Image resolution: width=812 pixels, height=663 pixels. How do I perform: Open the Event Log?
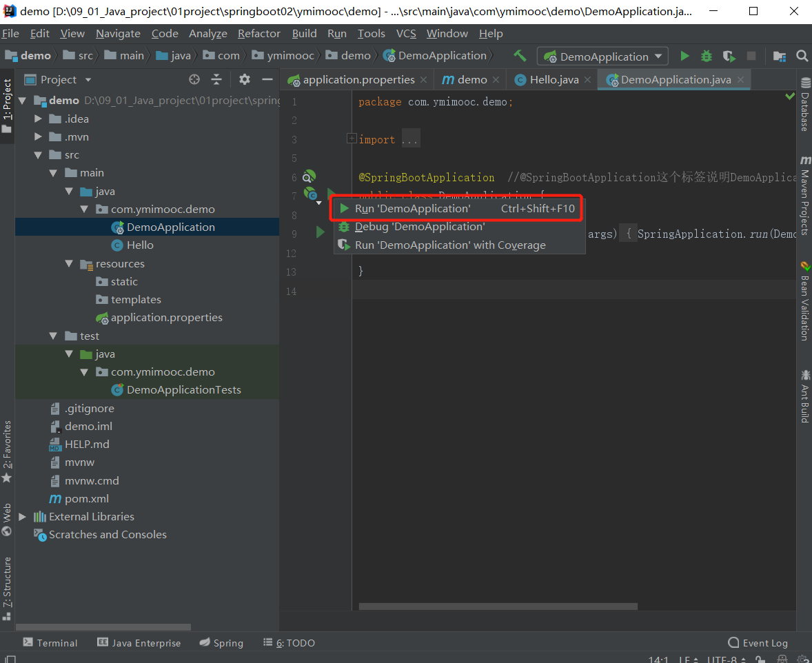point(757,642)
